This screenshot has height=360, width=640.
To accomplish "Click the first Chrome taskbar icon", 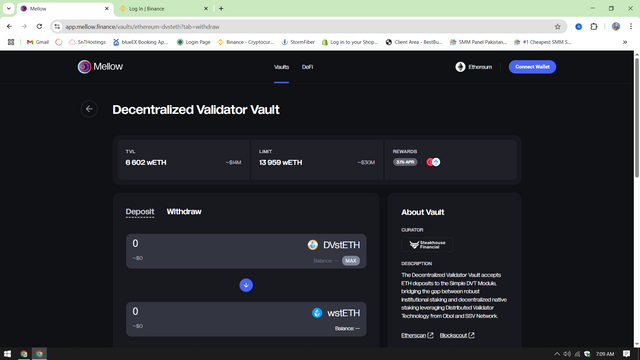I will pyautogui.click(x=24, y=354).
